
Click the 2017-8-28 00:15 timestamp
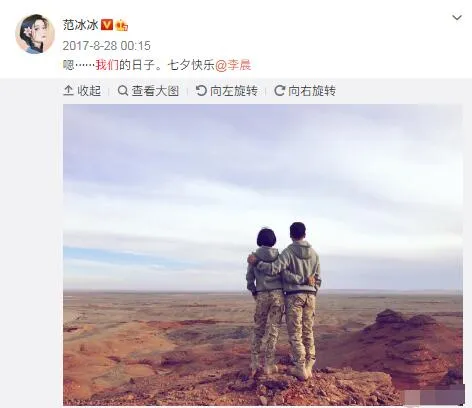(107, 46)
